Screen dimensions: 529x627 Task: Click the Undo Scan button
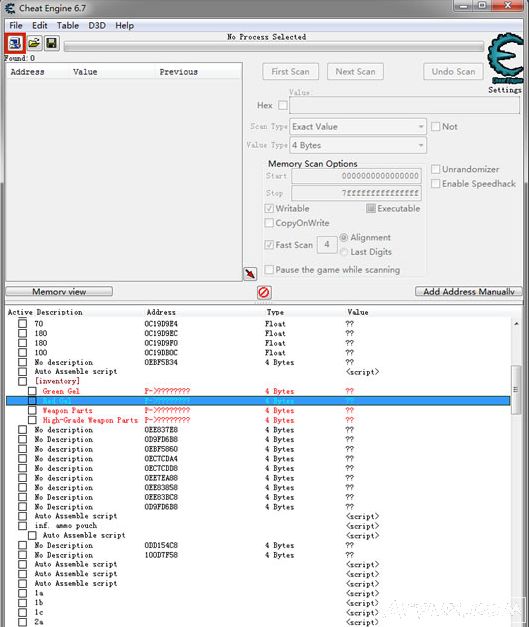point(453,72)
